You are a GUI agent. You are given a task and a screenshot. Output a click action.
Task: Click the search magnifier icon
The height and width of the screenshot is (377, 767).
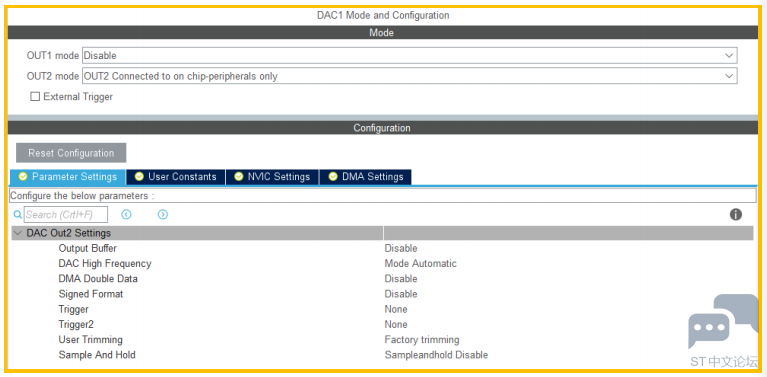tap(18, 214)
